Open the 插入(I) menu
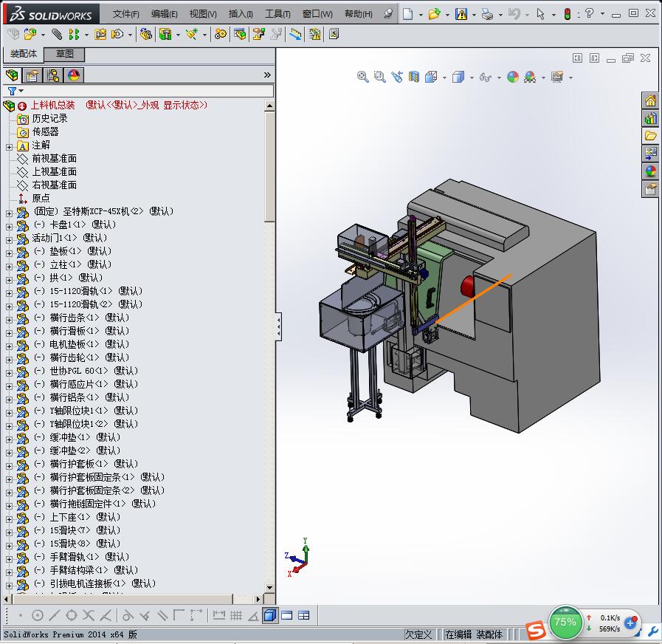 pos(241,14)
